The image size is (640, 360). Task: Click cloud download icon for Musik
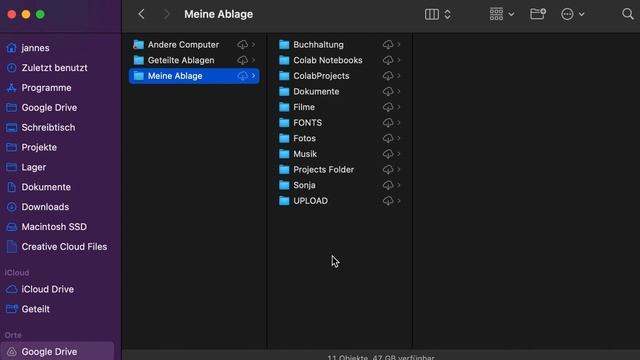(388, 154)
